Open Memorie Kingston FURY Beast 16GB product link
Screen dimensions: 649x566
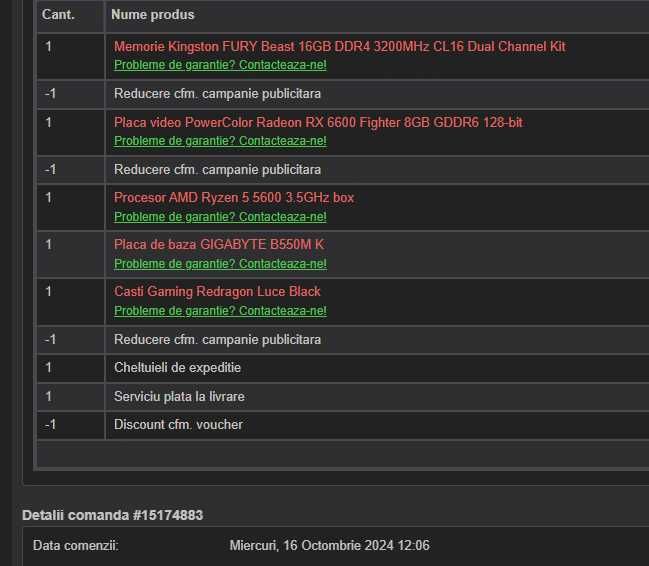click(339, 46)
